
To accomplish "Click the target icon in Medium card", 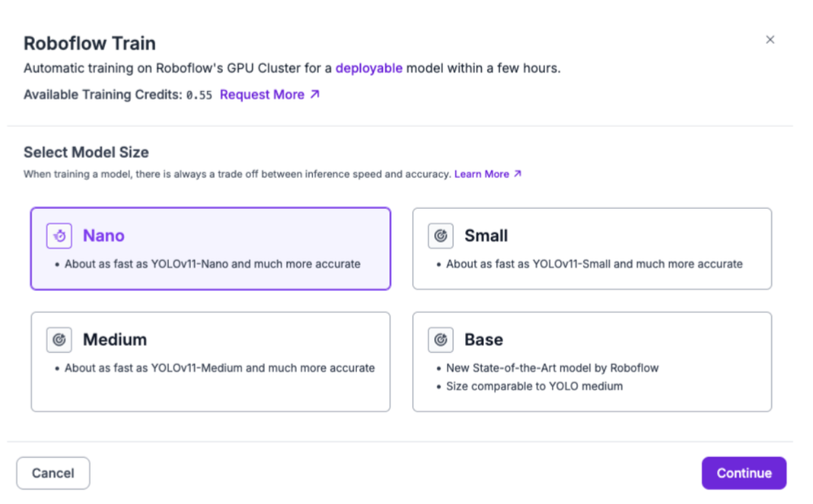I will coord(59,340).
